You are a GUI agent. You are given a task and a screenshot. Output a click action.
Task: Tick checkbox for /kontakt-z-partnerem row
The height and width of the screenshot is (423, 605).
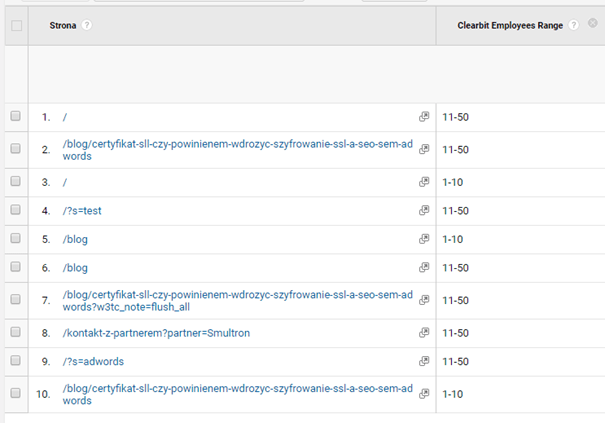click(x=15, y=331)
